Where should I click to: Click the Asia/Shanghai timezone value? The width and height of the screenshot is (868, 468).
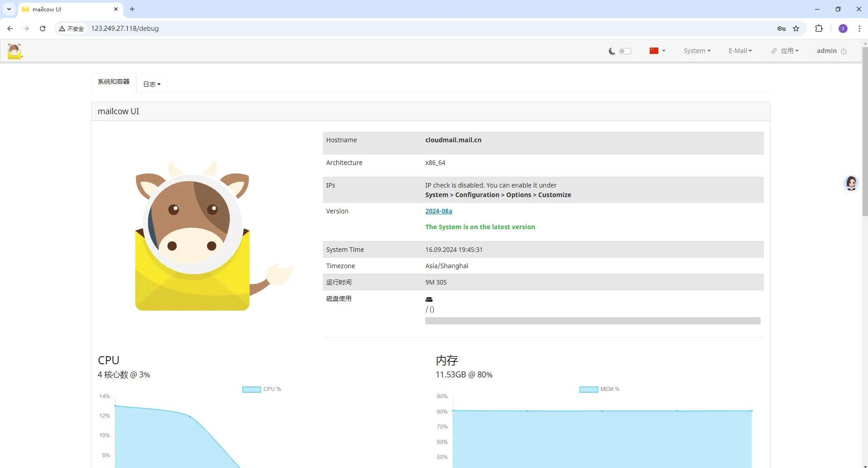pos(446,266)
